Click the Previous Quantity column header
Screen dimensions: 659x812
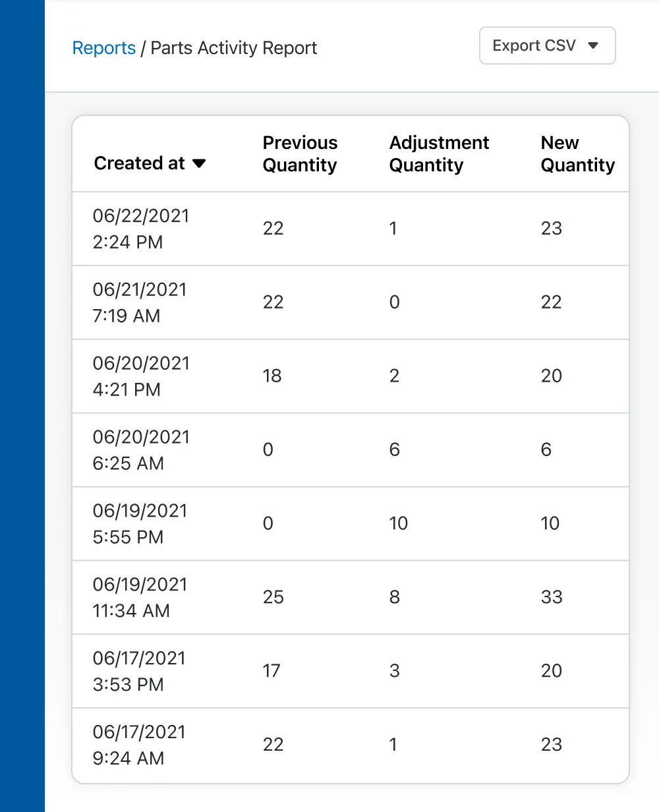pos(300,154)
